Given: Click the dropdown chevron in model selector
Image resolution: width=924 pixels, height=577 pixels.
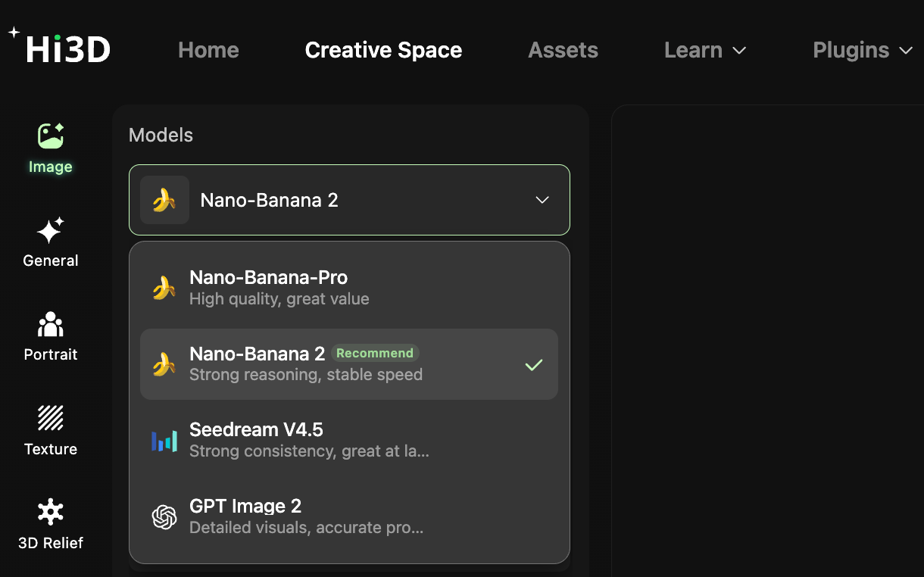Looking at the screenshot, I should [542, 200].
